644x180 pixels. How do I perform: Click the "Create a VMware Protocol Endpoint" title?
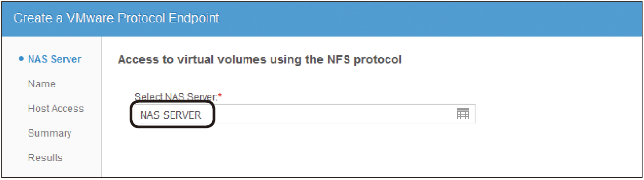click(x=116, y=18)
